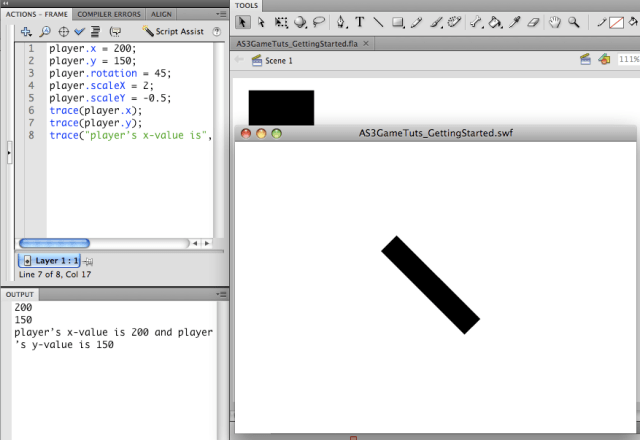
Task: Click the Find magnifier icon in Actions panel
Action: pyautogui.click(x=45, y=31)
